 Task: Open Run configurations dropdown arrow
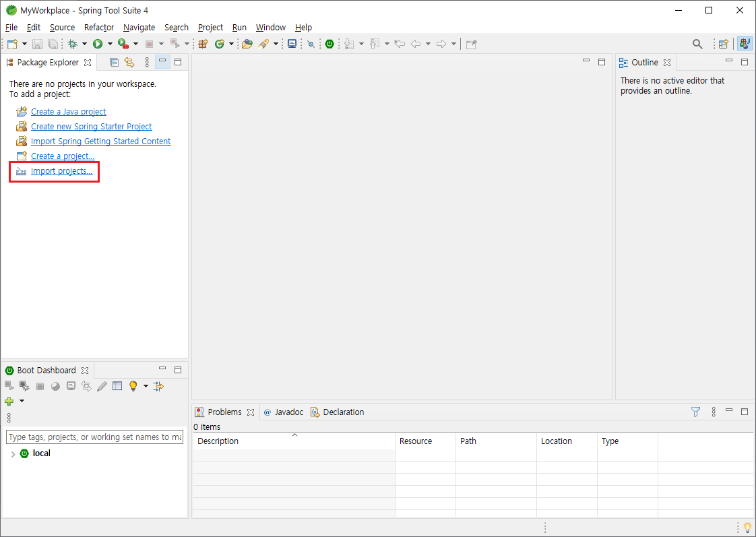click(110, 44)
